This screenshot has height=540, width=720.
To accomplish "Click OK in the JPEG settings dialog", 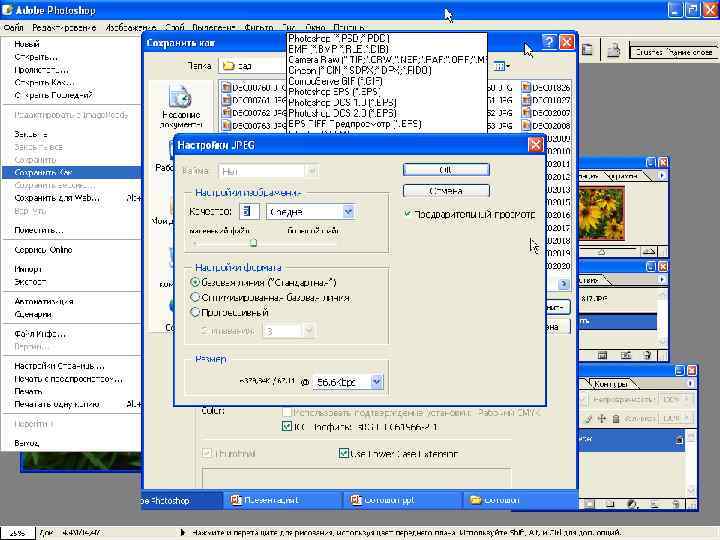I will pos(446,170).
